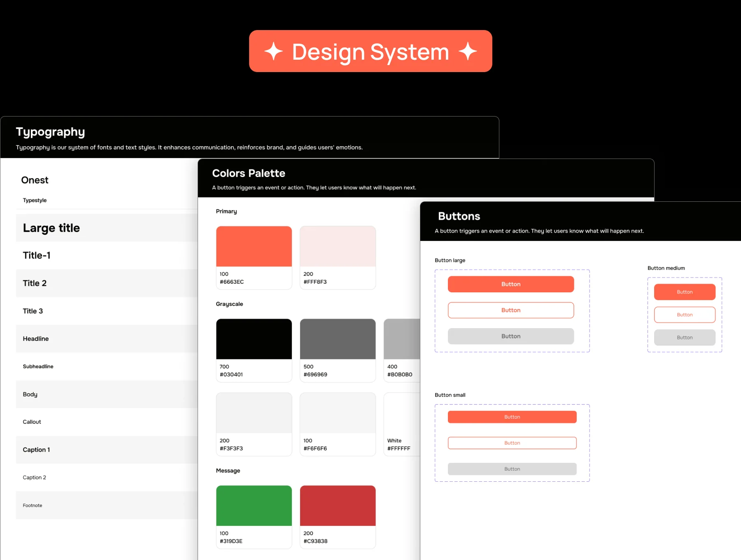
Task: Select the grayscale 500 dark gray swatch
Action: tap(338, 339)
